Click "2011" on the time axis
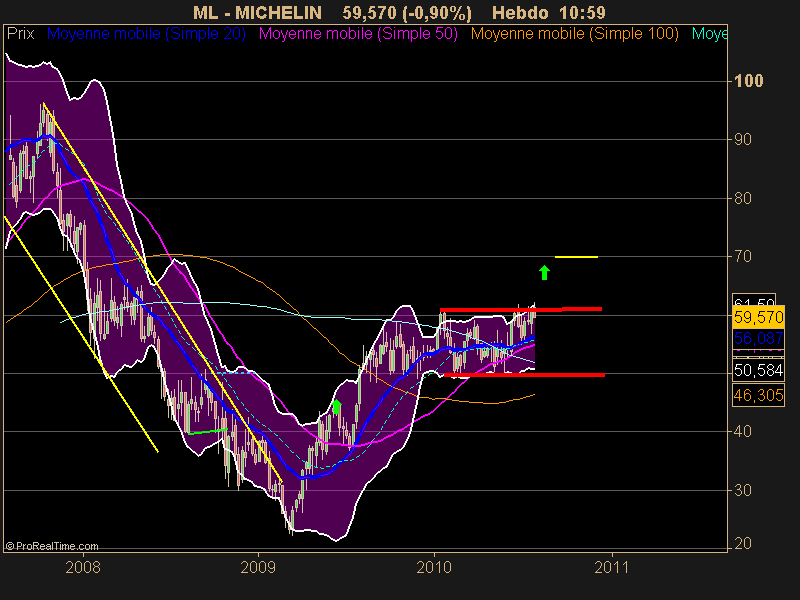 pyautogui.click(x=611, y=567)
